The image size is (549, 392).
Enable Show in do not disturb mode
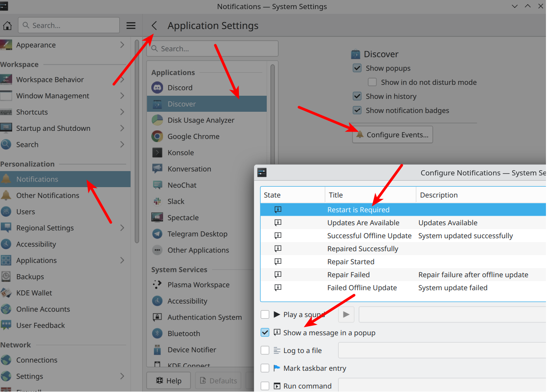(372, 82)
